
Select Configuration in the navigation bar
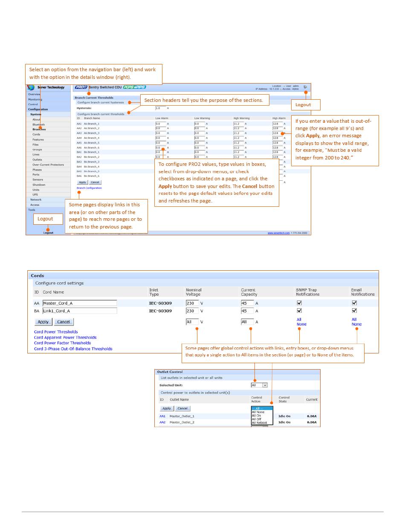tap(38, 109)
